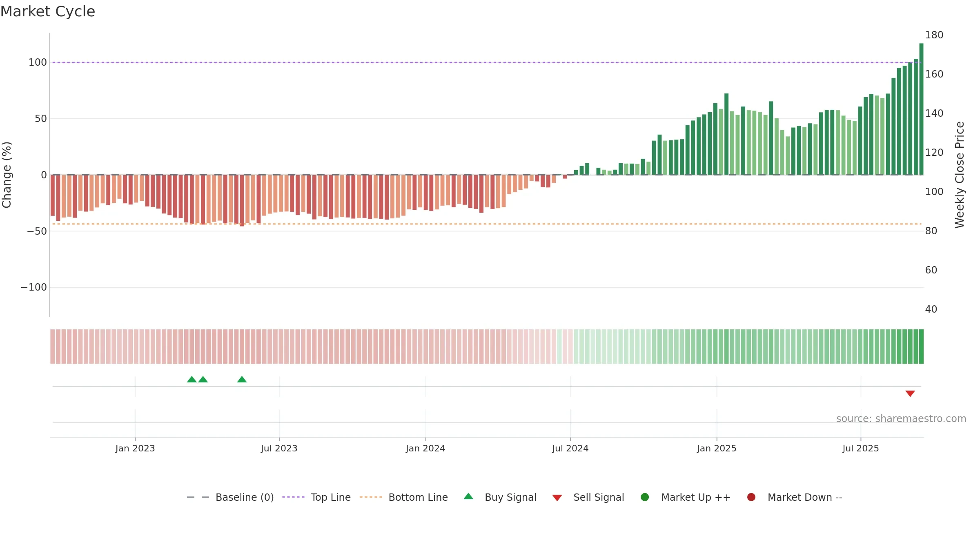The image size is (980, 551).
Task: Click the source: sharemaestro.com text
Action: [x=901, y=418]
